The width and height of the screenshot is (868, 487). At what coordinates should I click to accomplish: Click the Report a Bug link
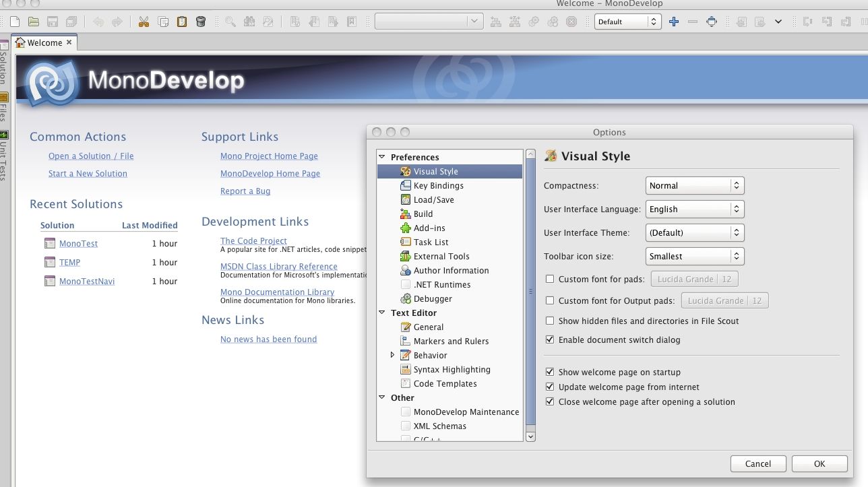[x=245, y=191]
